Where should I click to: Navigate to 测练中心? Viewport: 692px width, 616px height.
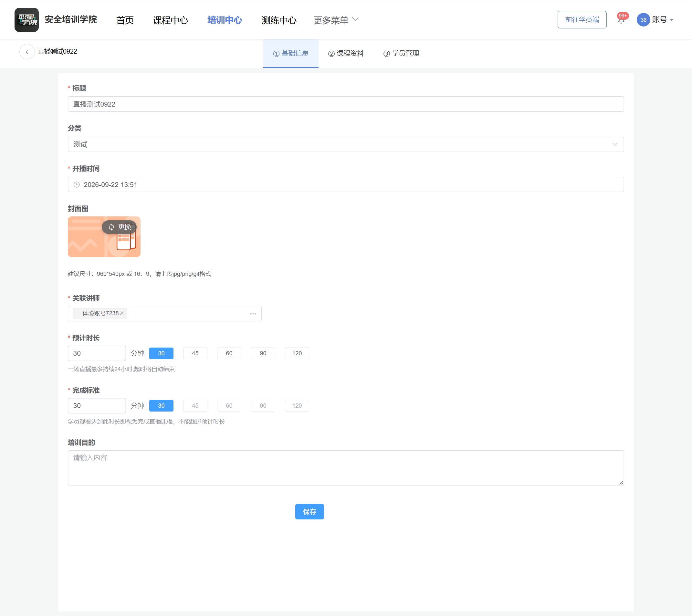(x=278, y=20)
